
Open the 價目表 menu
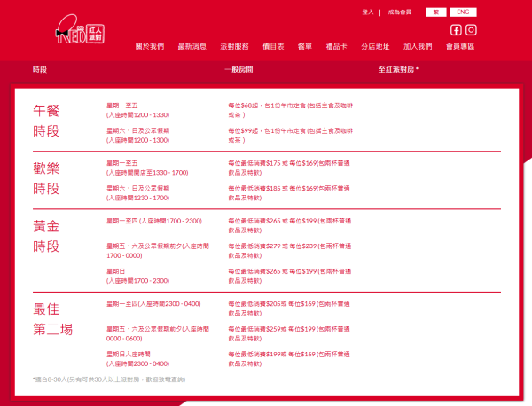coord(273,46)
